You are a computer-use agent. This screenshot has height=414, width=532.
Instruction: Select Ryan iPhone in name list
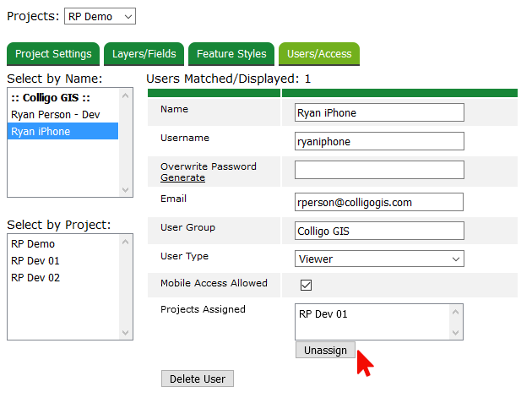[41, 131]
